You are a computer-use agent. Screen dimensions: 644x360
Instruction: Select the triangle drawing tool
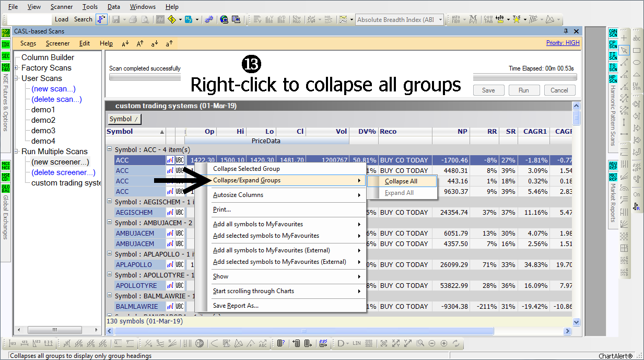[637, 75]
